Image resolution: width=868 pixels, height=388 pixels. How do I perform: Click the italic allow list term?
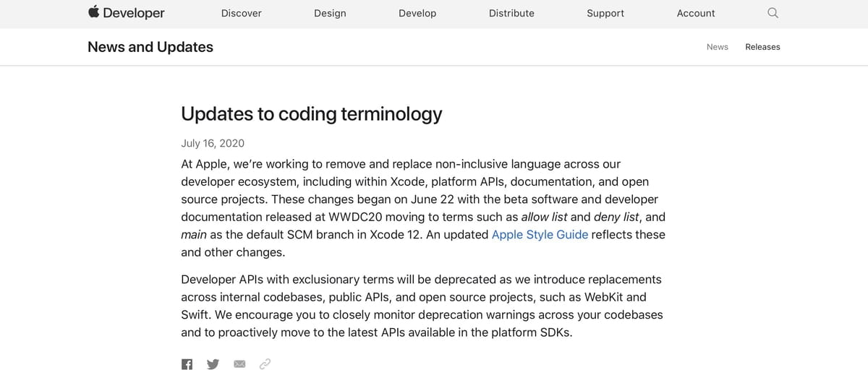click(x=544, y=217)
